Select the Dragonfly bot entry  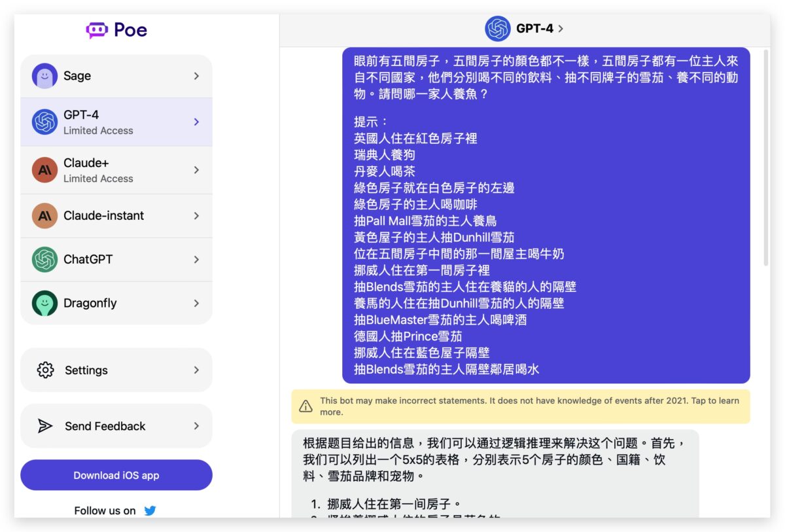click(116, 304)
